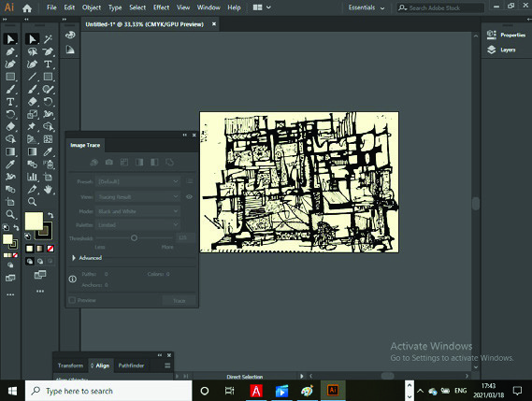Screen dimensions: 532x401
Task: Click the Search Adobe Stock field
Action: tap(440, 7)
